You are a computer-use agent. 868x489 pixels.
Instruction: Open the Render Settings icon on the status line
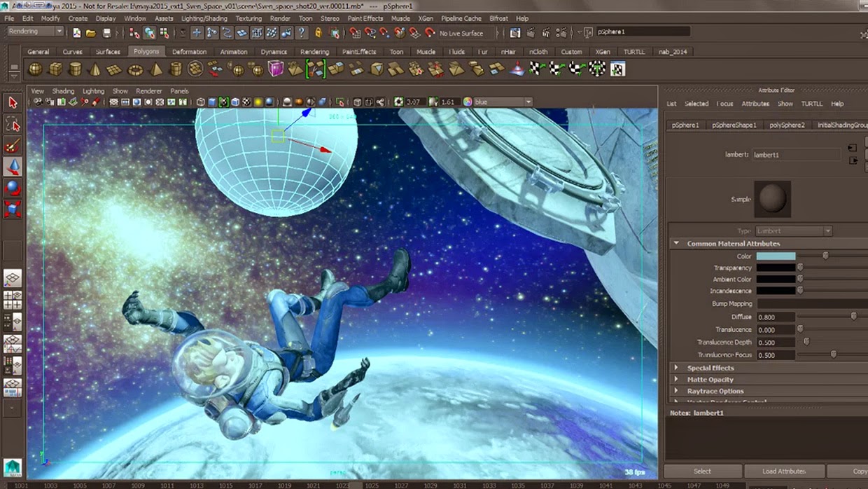coord(561,33)
